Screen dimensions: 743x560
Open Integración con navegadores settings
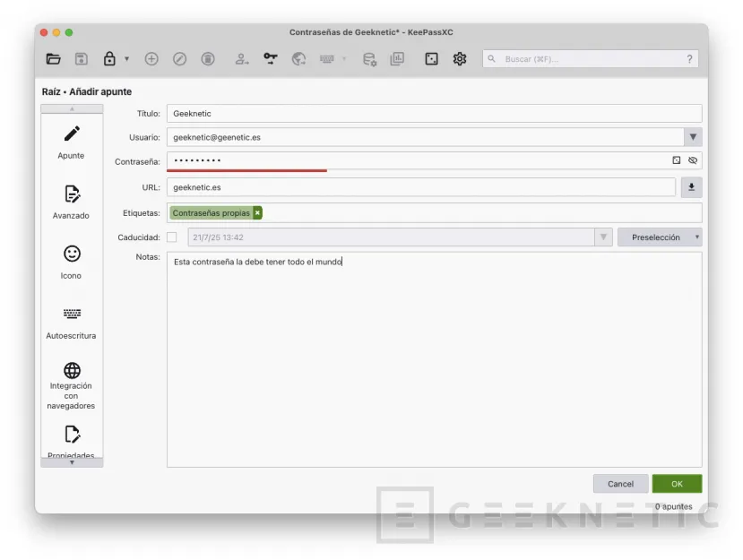click(71, 383)
